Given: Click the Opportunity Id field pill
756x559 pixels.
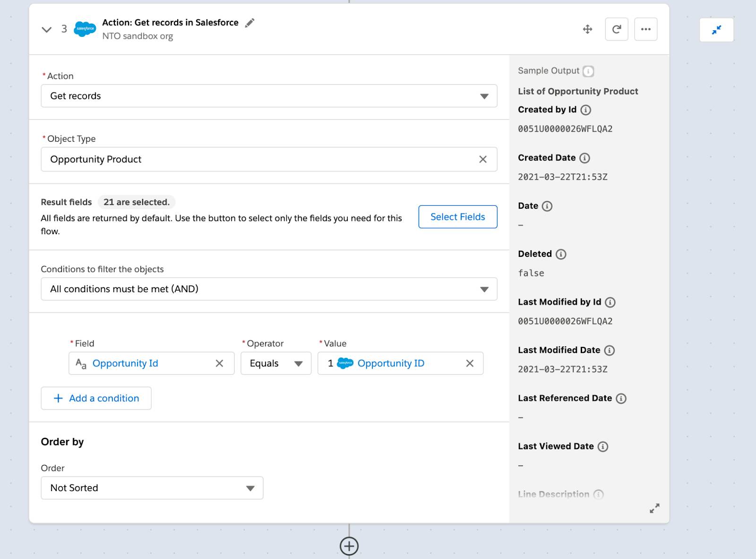Looking at the screenshot, I should (x=125, y=363).
